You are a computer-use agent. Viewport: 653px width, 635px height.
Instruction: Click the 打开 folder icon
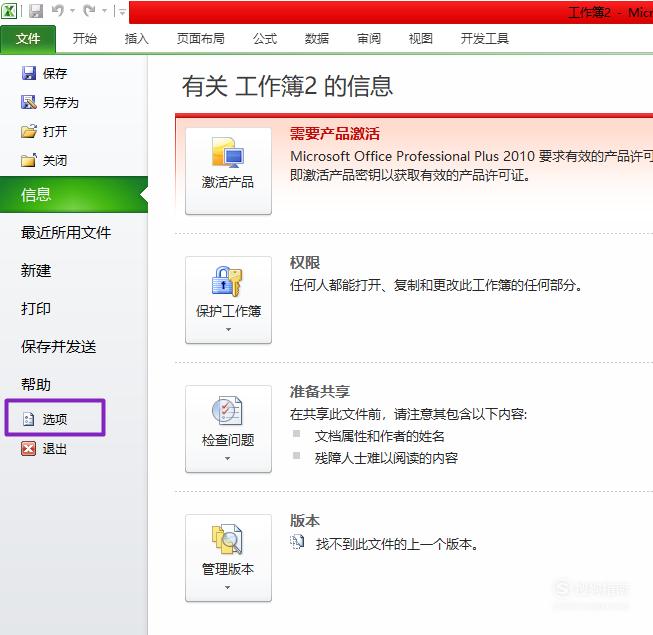point(29,131)
